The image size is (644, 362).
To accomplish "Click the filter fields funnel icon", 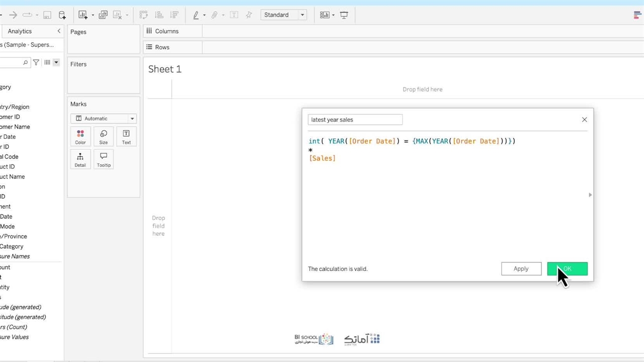I will [x=36, y=62].
